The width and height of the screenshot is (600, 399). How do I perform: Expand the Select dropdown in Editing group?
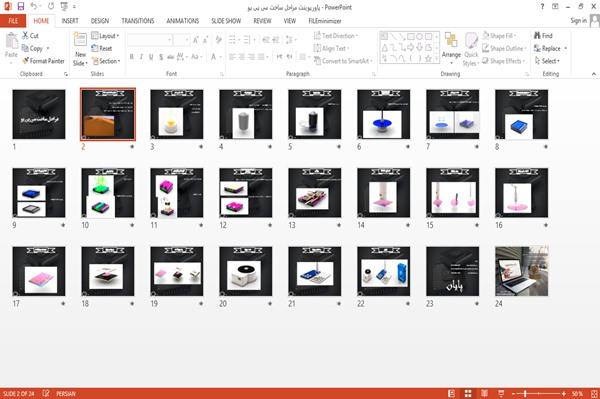click(x=547, y=61)
